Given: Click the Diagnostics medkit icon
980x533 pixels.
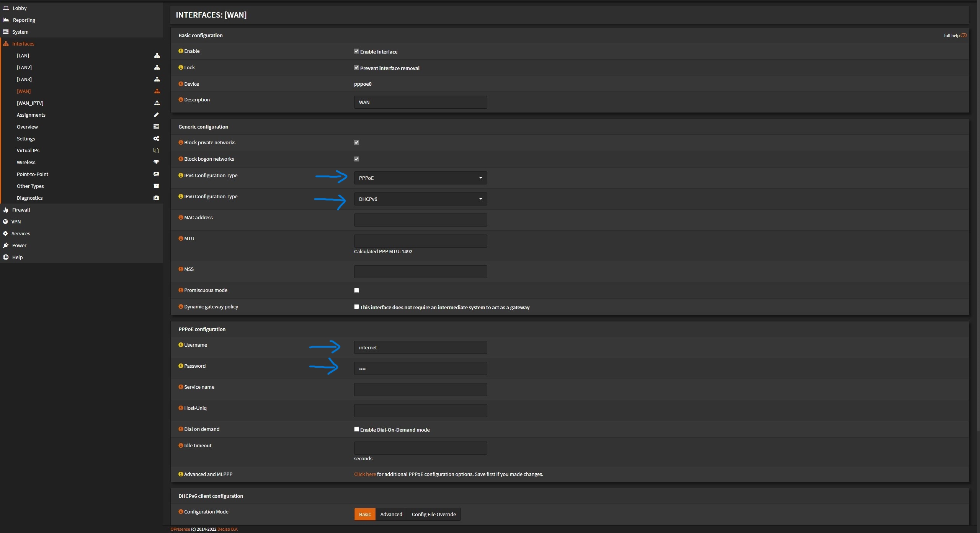Looking at the screenshot, I should (x=156, y=198).
